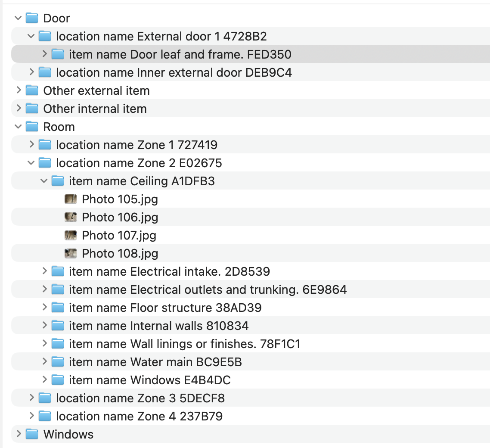490x448 pixels.
Task: Open Photo 105.jpg thumbnail
Action: (70, 199)
